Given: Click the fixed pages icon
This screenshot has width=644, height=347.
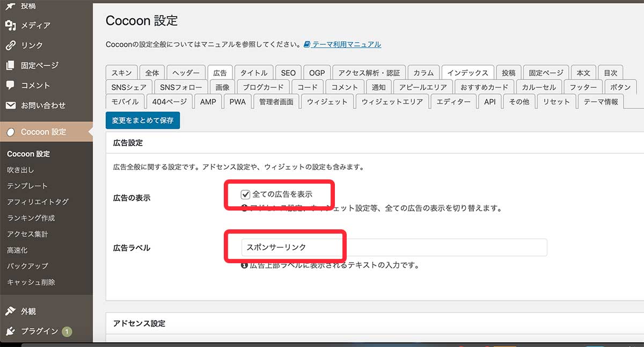Looking at the screenshot, I should (10, 65).
